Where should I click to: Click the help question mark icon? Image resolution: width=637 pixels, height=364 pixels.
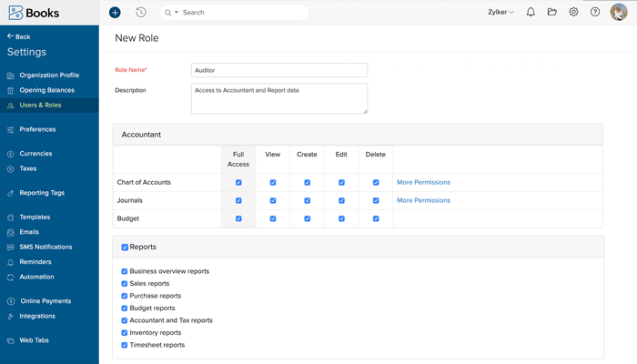(595, 13)
